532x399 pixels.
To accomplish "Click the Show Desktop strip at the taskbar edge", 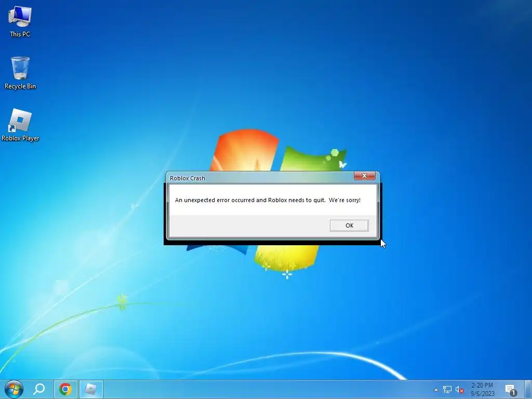I will [528, 390].
